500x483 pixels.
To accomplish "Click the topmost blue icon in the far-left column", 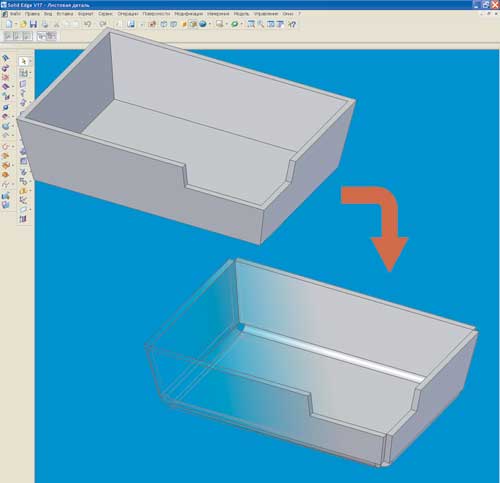I will pyautogui.click(x=5, y=58).
